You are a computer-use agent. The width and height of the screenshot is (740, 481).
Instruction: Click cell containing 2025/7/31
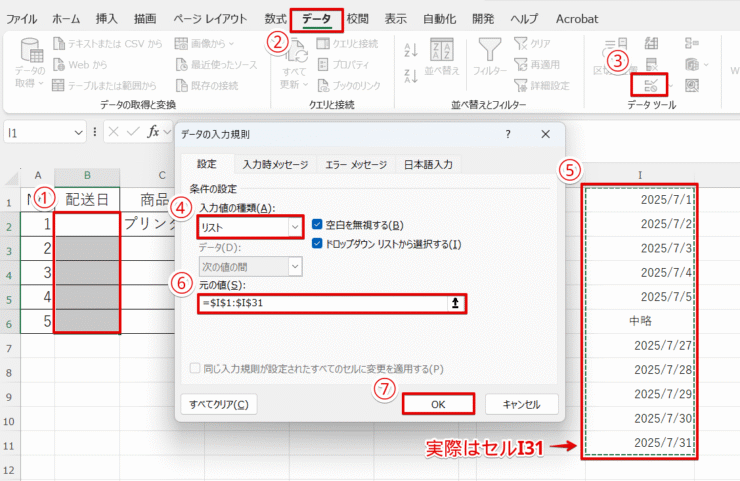[640, 442]
